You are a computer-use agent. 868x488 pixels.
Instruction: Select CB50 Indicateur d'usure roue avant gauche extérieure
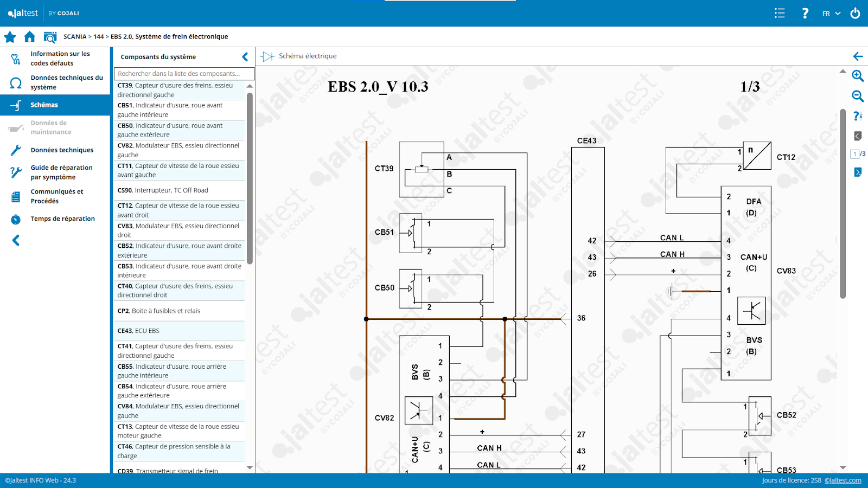pyautogui.click(x=180, y=130)
